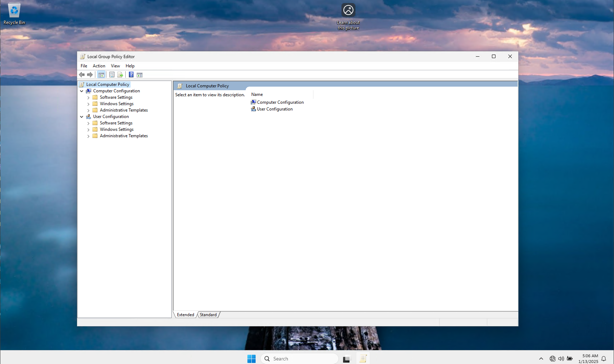Image resolution: width=614 pixels, height=364 pixels.
Task: Open the Windows Start menu
Action: point(252,359)
